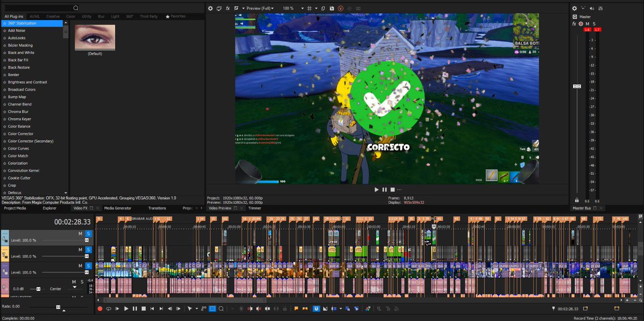
Task: Switch to the Project Media tab
Action: (15, 208)
